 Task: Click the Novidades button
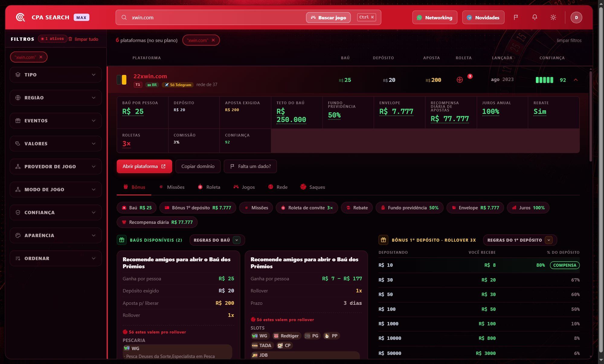[483, 18]
